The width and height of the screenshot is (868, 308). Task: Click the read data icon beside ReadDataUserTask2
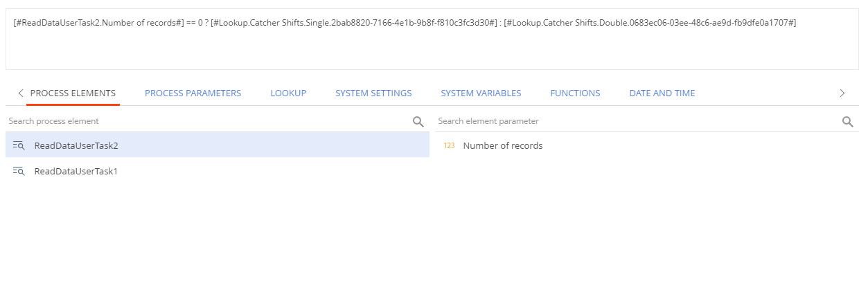coord(19,145)
